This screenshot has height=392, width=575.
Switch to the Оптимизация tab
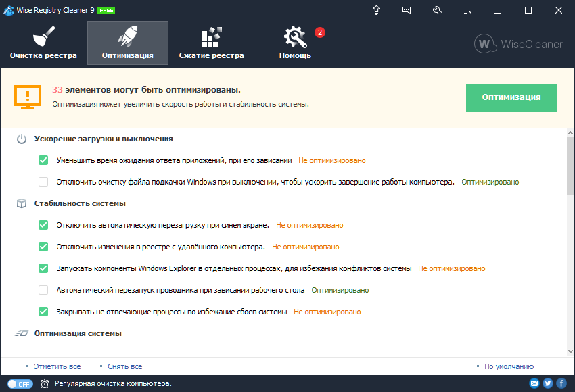[x=128, y=43]
